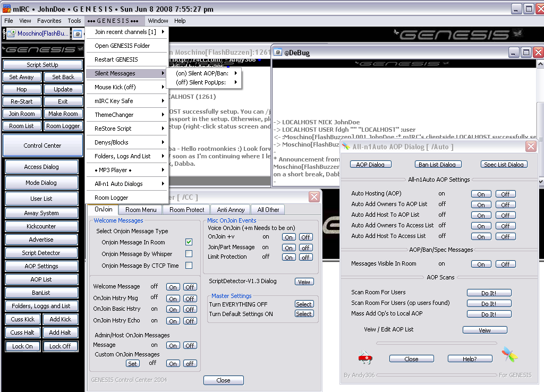
Task: Check Onjoin Message In Room checkbox
Action: (x=189, y=242)
